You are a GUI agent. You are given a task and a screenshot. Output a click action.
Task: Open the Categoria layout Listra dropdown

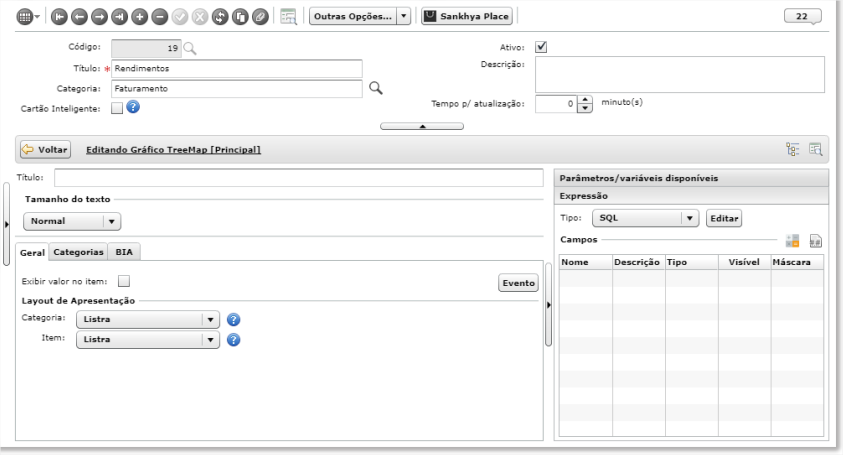[x=148, y=319]
